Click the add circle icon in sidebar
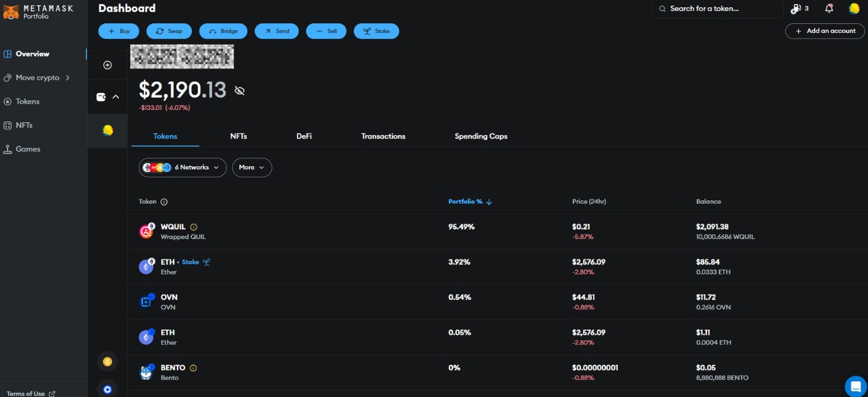The height and width of the screenshot is (397, 868). (x=108, y=65)
